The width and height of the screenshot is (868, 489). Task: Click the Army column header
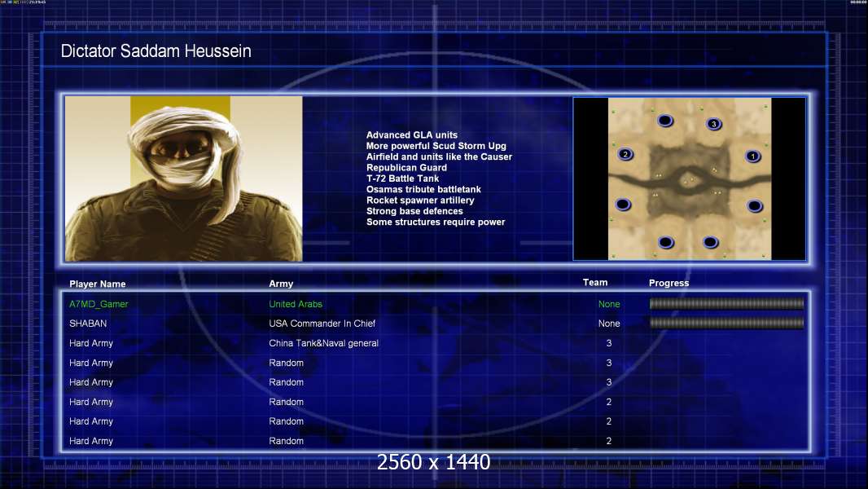click(x=281, y=284)
